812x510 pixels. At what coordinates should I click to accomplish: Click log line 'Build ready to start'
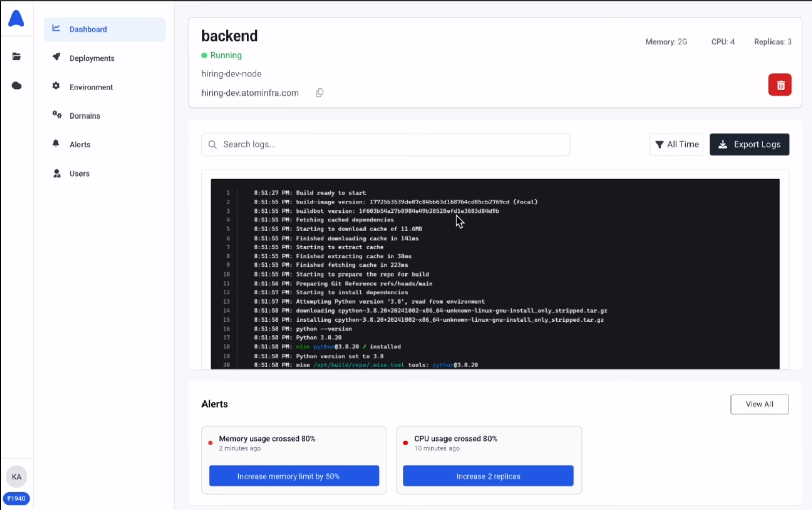point(331,193)
